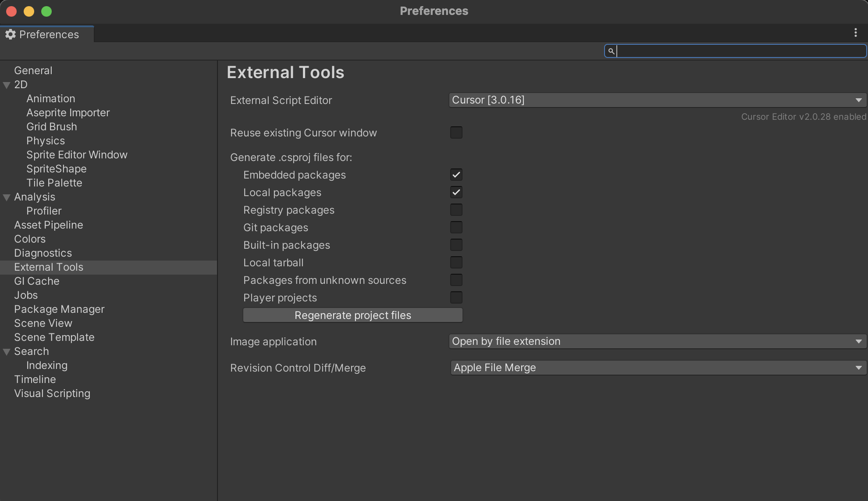
Task: Open General preferences
Action: 33,70
